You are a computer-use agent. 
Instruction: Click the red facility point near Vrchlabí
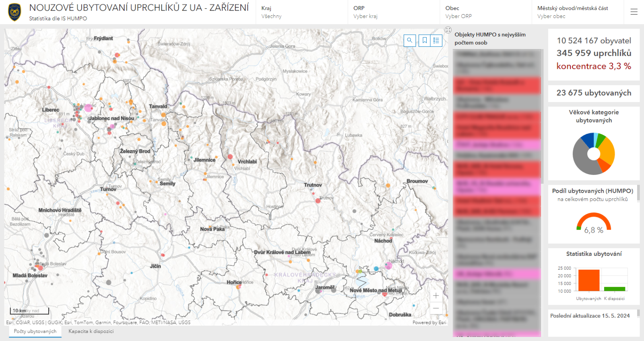(x=230, y=156)
